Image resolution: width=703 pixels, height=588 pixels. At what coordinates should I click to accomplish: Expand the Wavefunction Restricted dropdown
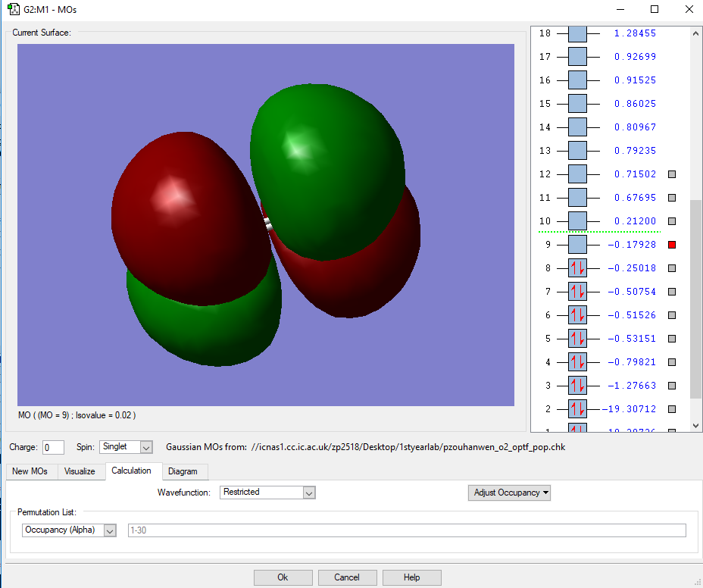tap(267, 493)
